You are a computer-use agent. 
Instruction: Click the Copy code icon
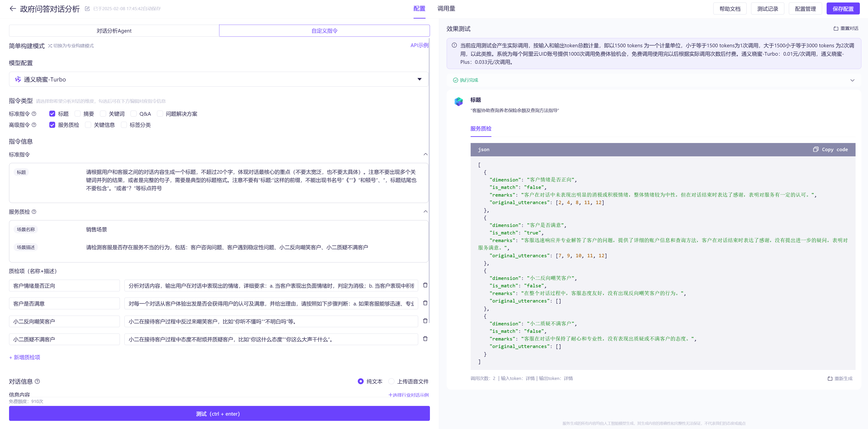coord(816,149)
